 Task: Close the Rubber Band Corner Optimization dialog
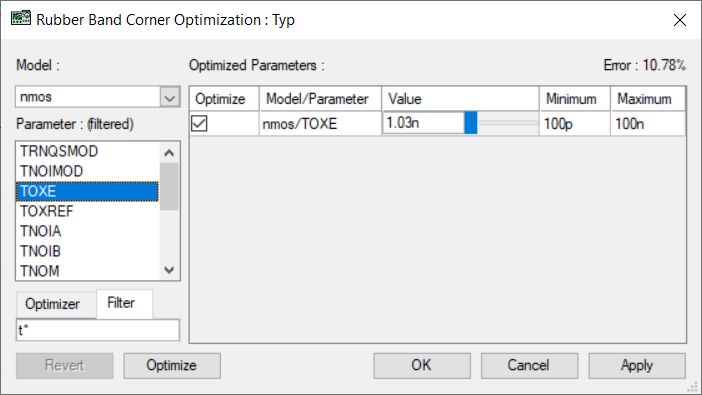(680, 20)
